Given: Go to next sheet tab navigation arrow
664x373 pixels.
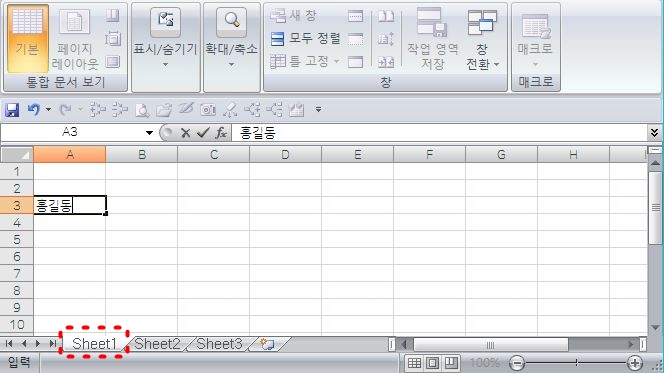Looking at the screenshot, I should tap(38, 343).
